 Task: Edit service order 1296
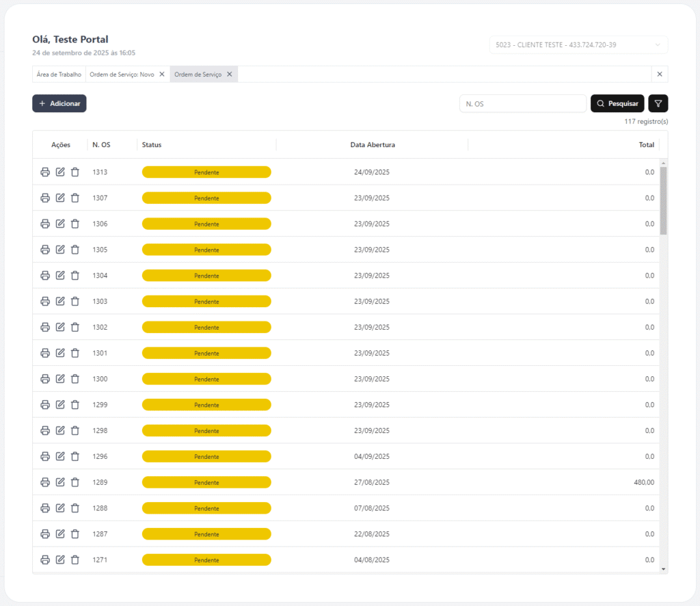pyautogui.click(x=60, y=456)
